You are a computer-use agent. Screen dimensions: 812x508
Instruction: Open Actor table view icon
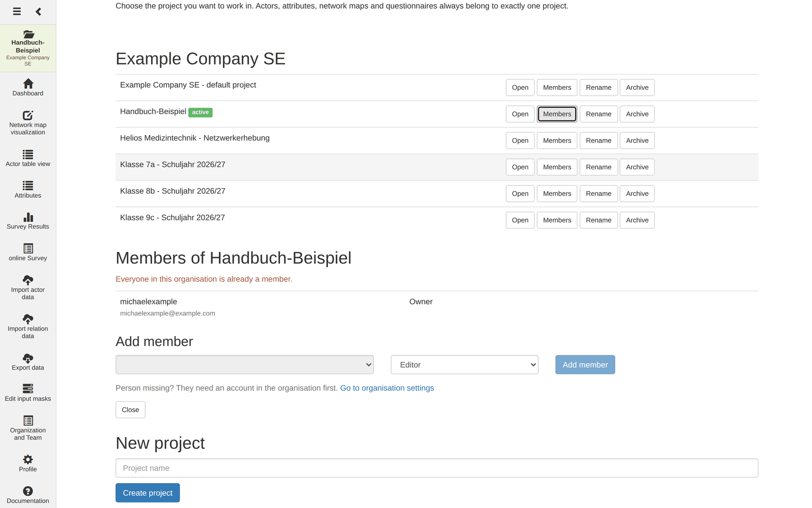[x=28, y=154]
